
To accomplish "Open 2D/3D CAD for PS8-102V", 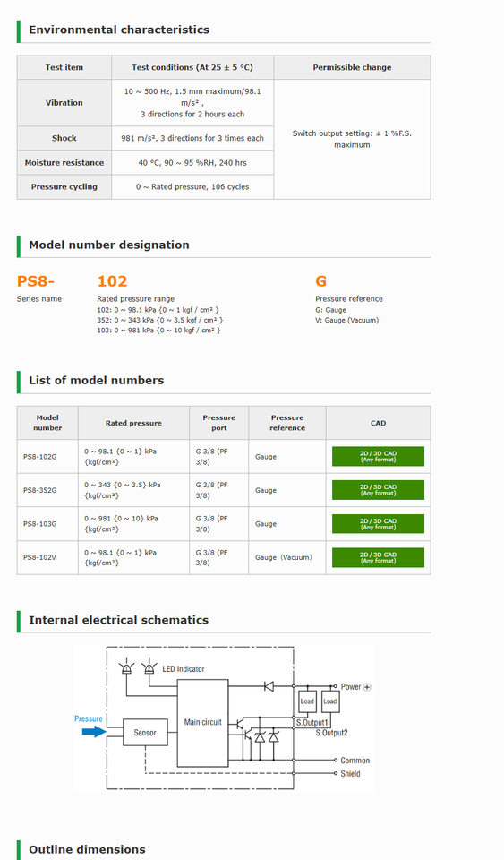I will 378,557.
